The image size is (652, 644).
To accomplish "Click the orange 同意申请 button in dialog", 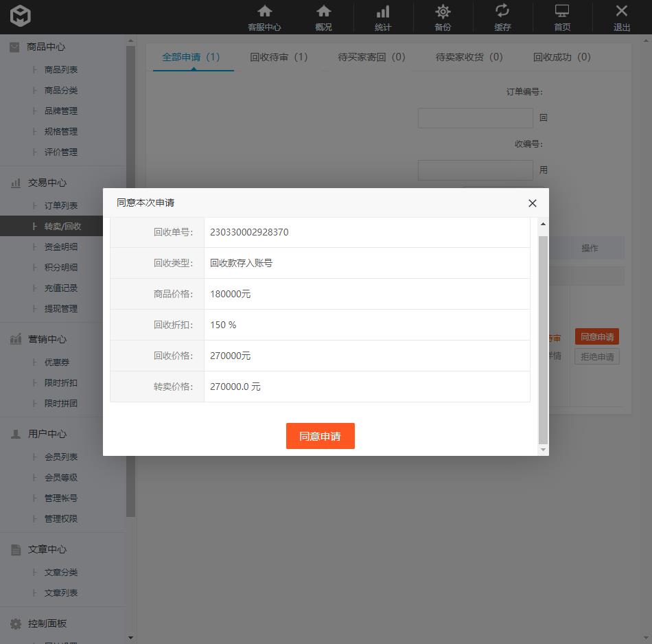I will pos(320,436).
